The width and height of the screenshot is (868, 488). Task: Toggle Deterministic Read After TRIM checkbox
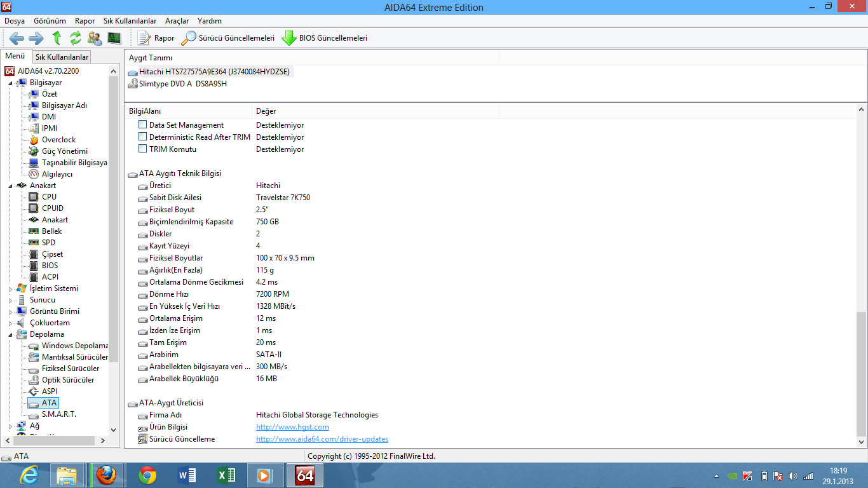click(x=142, y=137)
